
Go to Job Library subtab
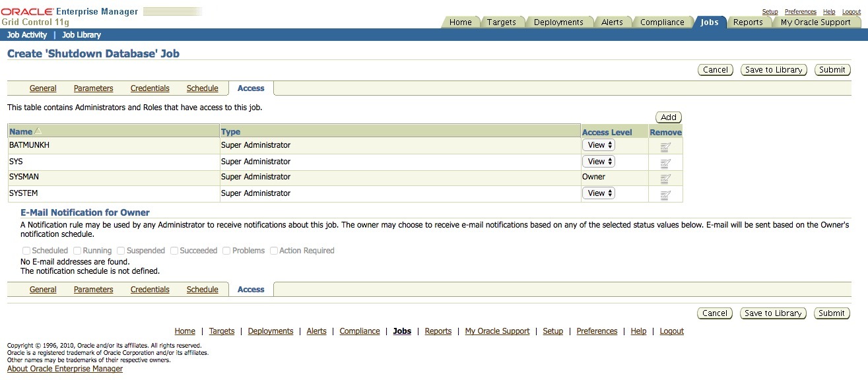coord(81,35)
